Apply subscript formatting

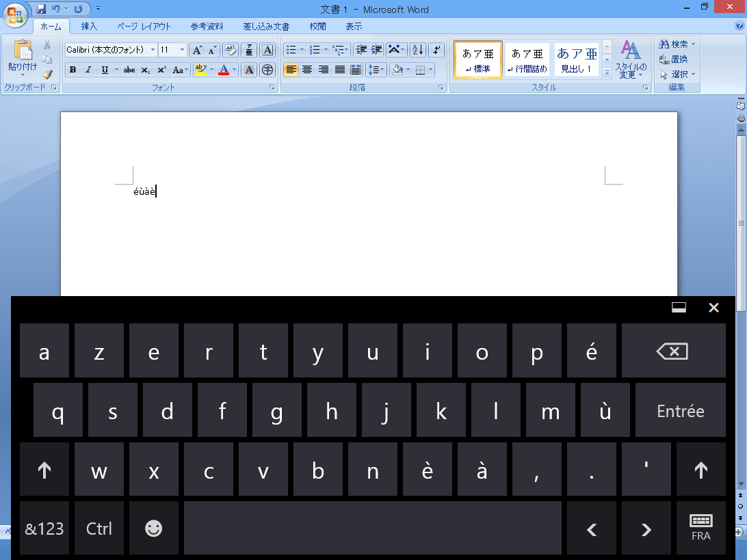point(144,68)
